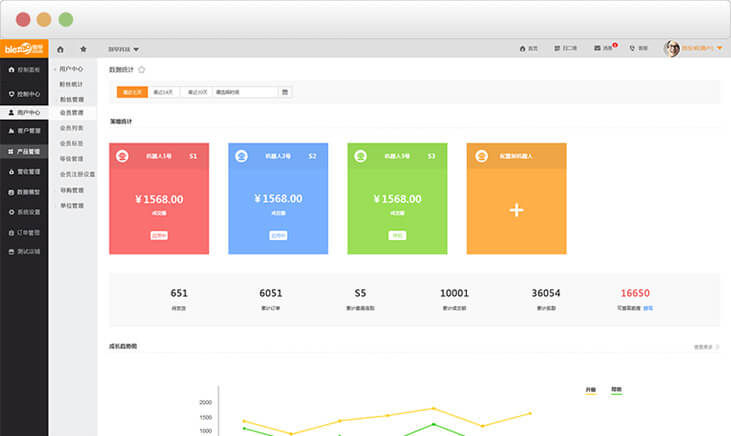The image size is (731, 436).
Task: Click the star favorites icon in top toolbar
Action: (83, 48)
